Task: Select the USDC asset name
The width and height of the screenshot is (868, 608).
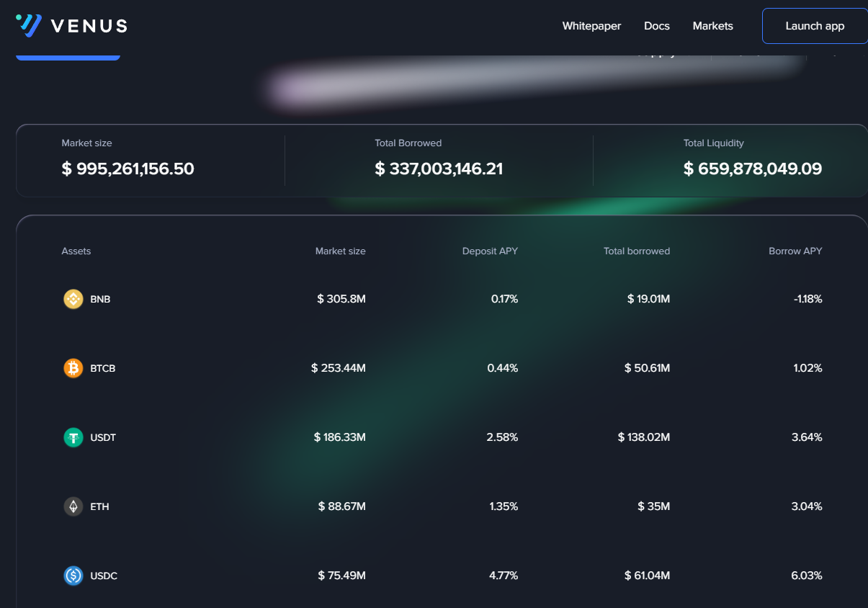Action: [104, 576]
